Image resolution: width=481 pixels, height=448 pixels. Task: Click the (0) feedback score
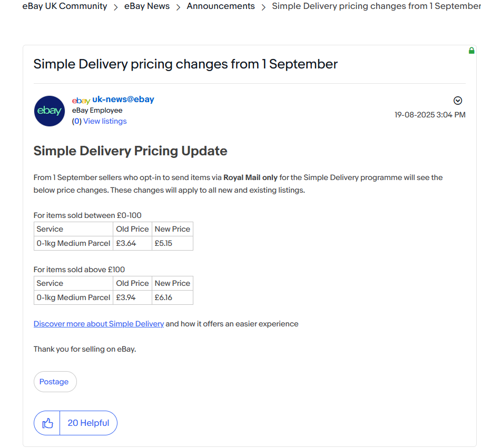(77, 121)
